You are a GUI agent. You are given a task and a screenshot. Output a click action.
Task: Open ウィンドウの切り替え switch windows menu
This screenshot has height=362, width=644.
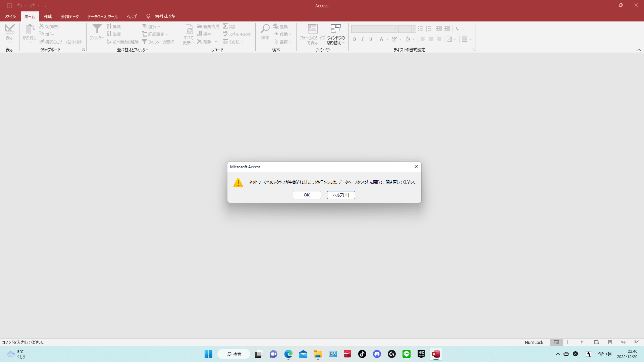336,34
